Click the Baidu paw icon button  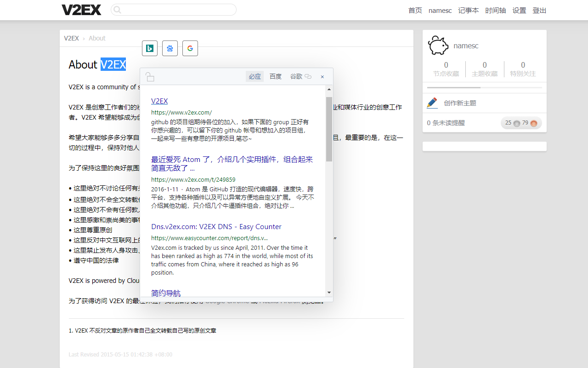point(170,48)
